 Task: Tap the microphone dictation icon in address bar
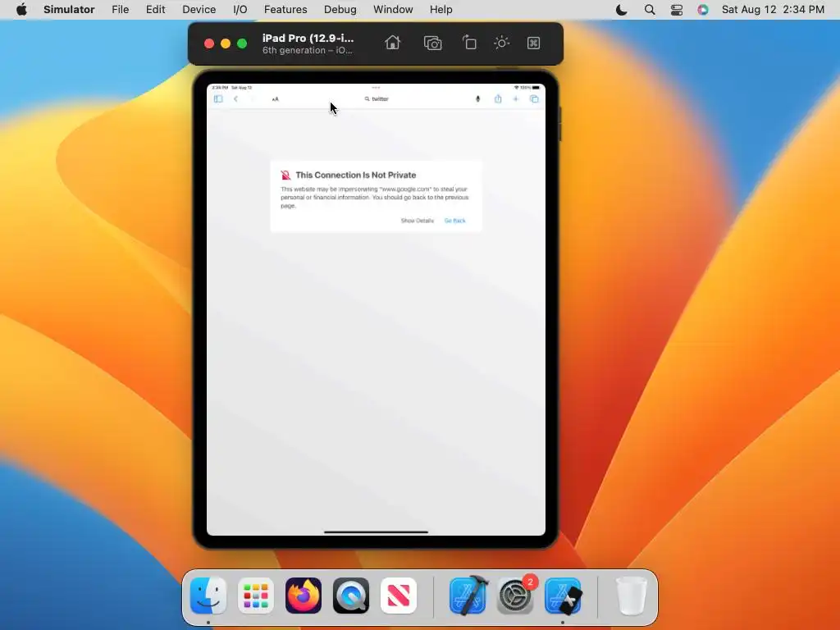coord(478,98)
